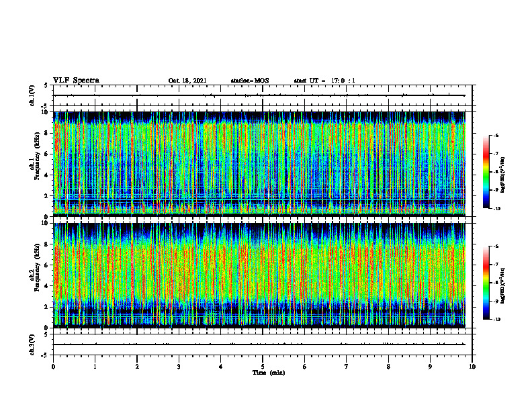Click the ch.2 spectrogram color scale bar
This screenshot has width=532, height=411.
click(x=486, y=283)
